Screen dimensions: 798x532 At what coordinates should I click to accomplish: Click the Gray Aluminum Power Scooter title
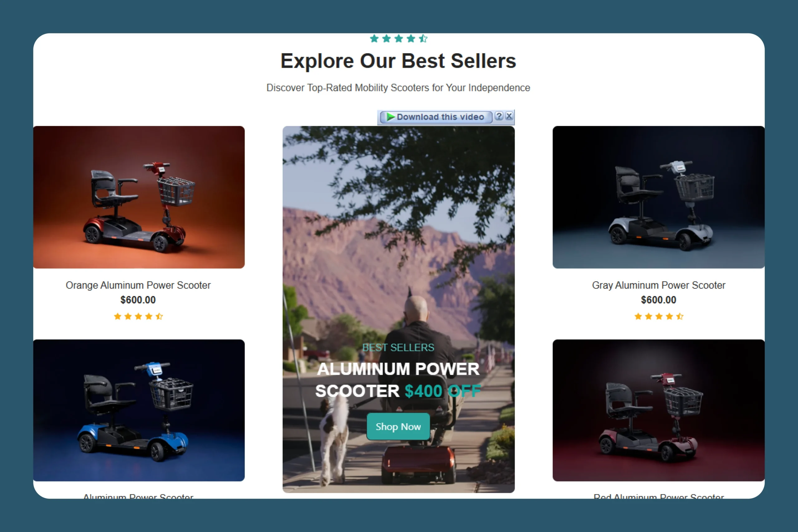[x=659, y=285]
